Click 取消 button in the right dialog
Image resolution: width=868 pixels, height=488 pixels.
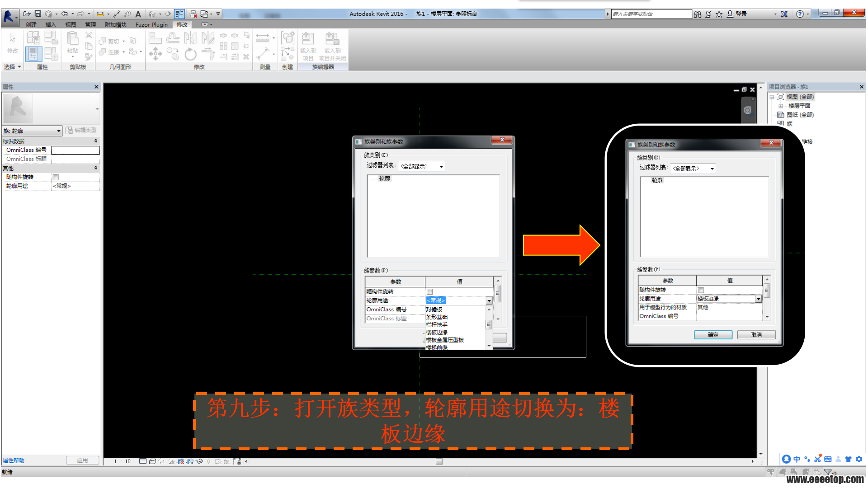click(756, 335)
